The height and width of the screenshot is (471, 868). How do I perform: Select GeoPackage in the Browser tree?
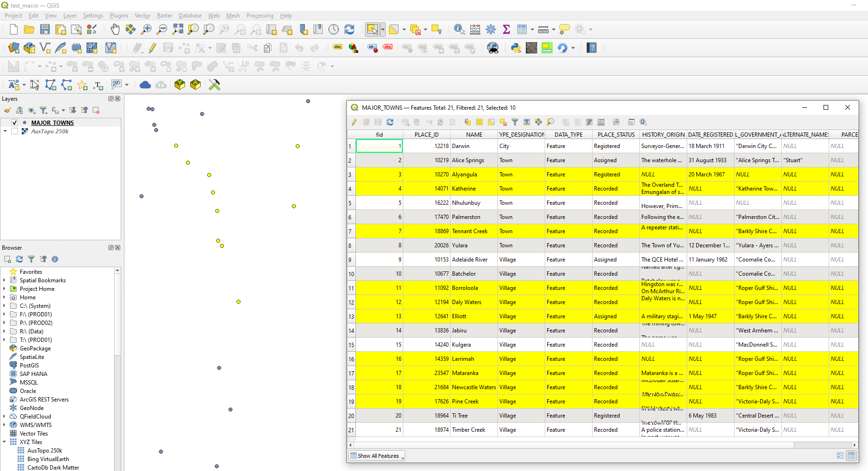(35, 349)
